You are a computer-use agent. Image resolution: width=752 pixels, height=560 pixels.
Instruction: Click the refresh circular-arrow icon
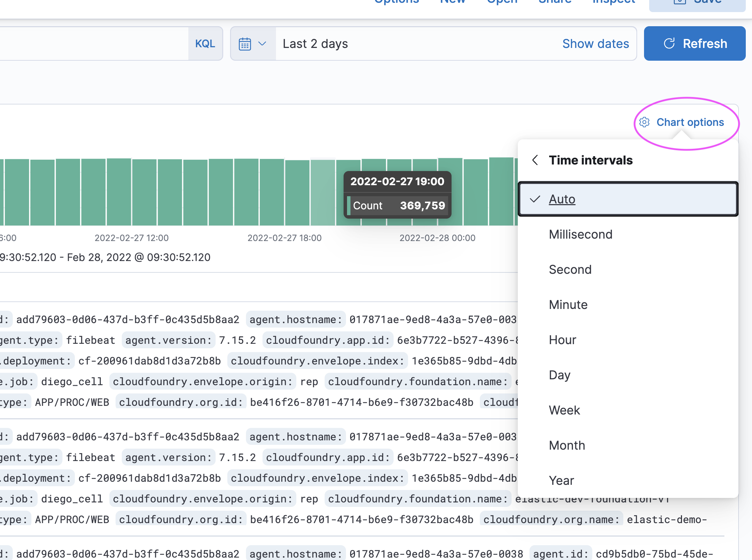pyautogui.click(x=669, y=43)
